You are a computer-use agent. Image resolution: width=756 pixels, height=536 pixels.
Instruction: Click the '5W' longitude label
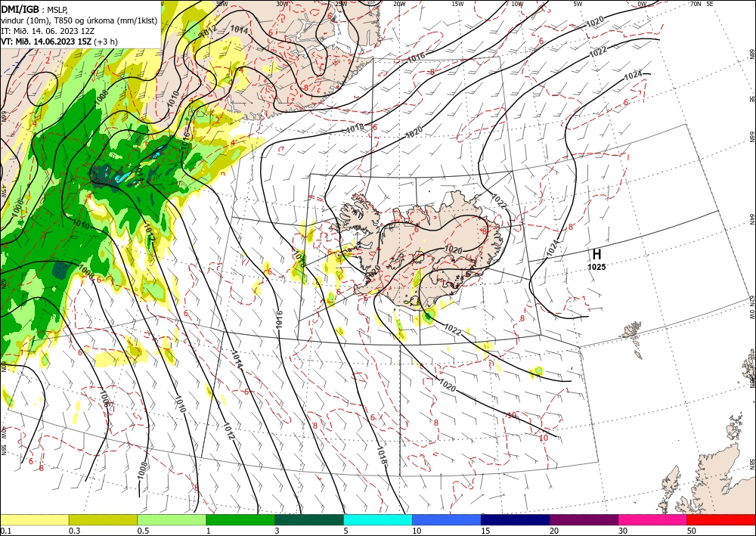click(578, 3)
